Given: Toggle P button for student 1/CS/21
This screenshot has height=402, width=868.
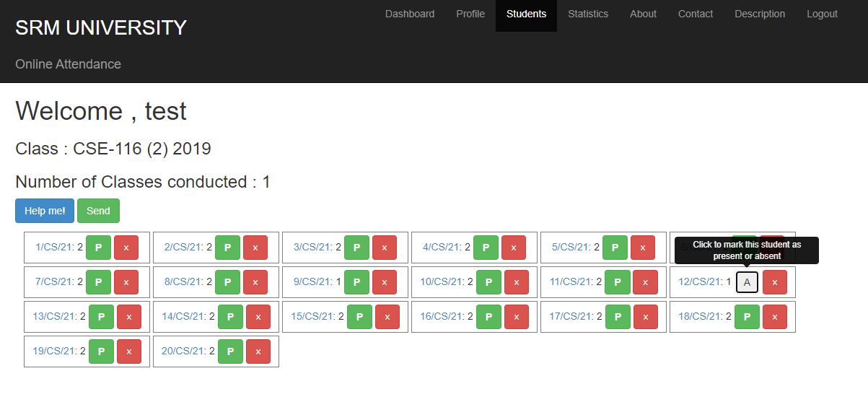Looking at the screenshot, I should pos(98,248).
